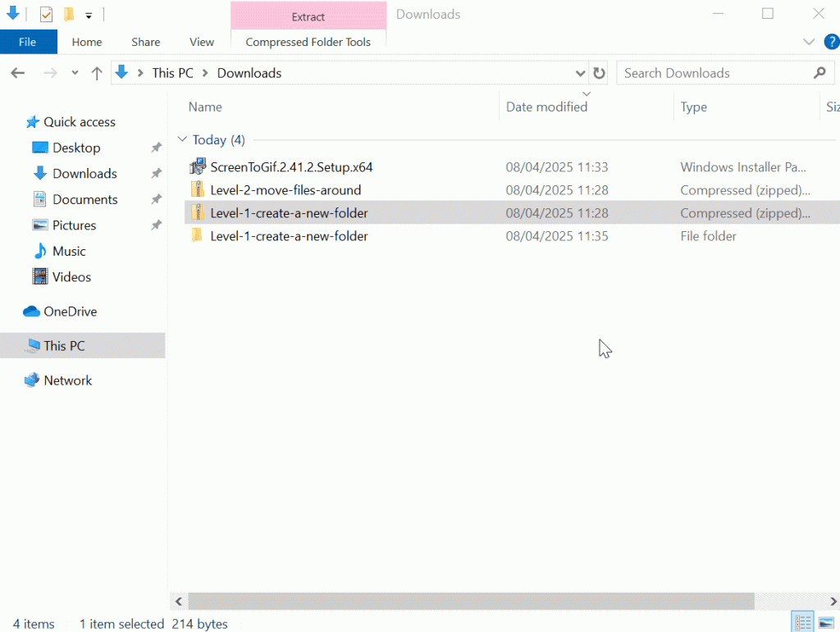Click the Properties icon in quick access toolbar
Screen dimensions: 840x632
point(47,14)
